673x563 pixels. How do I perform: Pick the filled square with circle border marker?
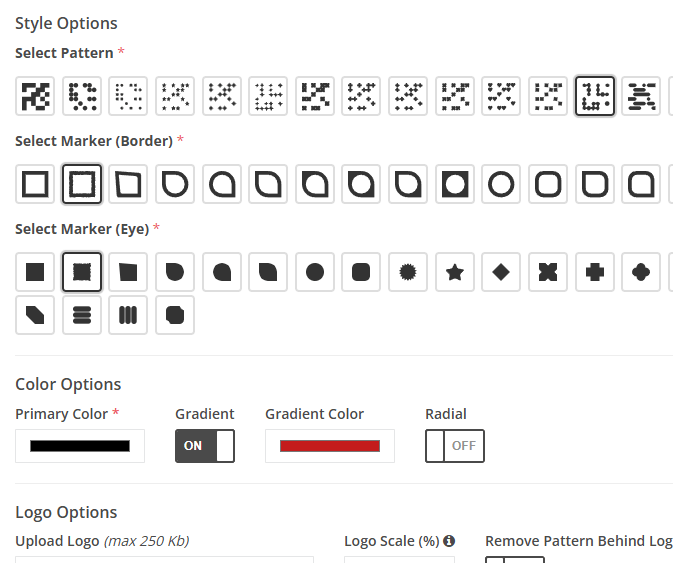(x=455, y=184)
